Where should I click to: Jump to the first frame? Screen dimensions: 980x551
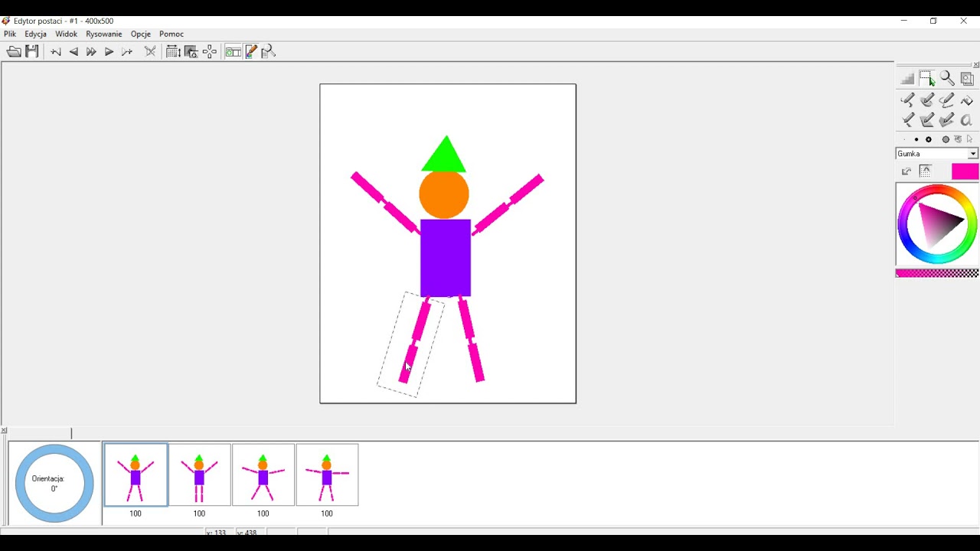56,52
